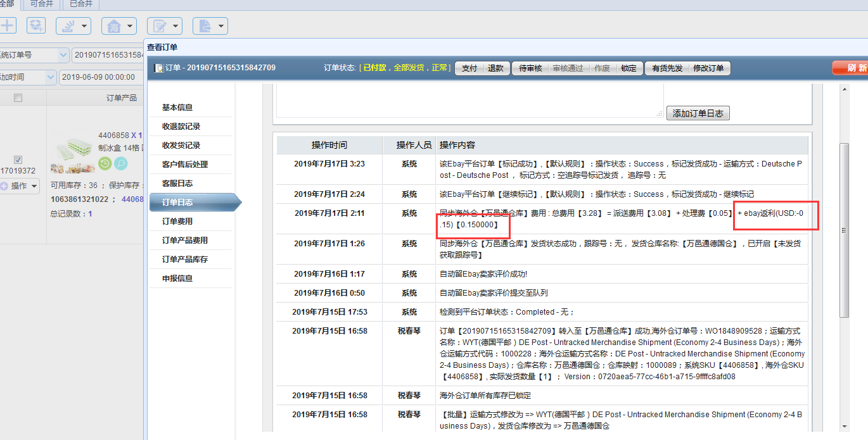Click the order document icon in dialog header
This screenshot has height=440, width=868.
[159, 68]
